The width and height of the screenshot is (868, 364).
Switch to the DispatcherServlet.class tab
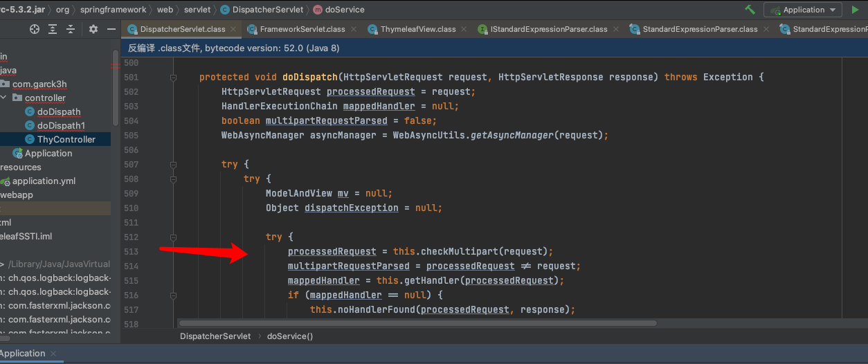[183, 29]
